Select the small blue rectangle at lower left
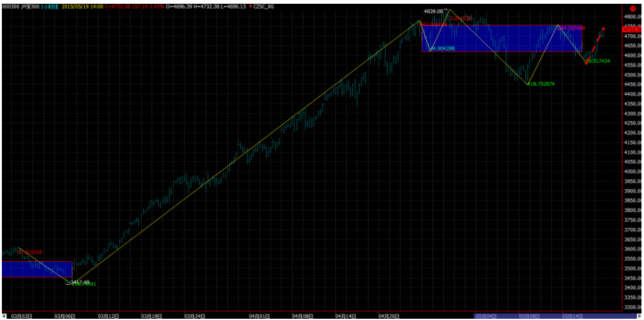644x320 pixels. 36,269
